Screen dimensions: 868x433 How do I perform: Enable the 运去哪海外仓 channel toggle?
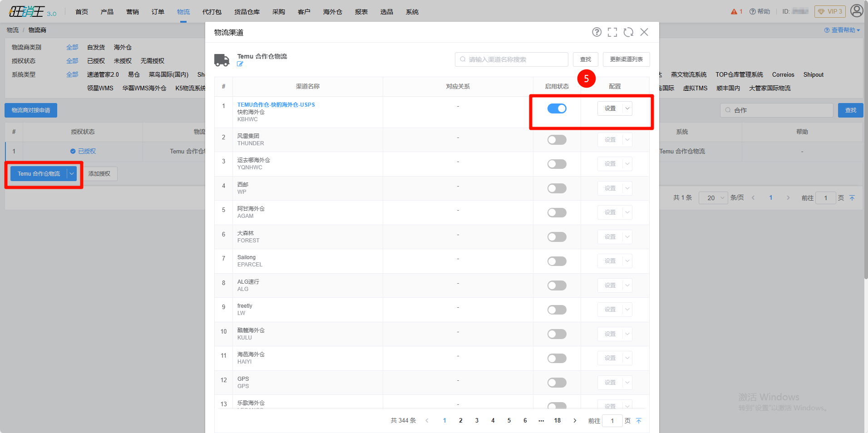point(557,164)
